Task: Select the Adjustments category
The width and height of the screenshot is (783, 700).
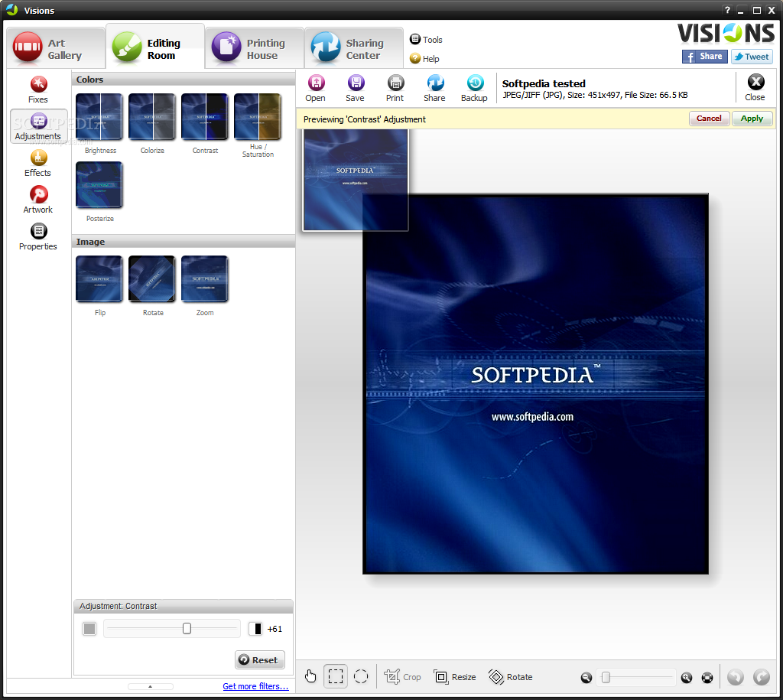Action: pyautogui.click(x=38, y=126)
